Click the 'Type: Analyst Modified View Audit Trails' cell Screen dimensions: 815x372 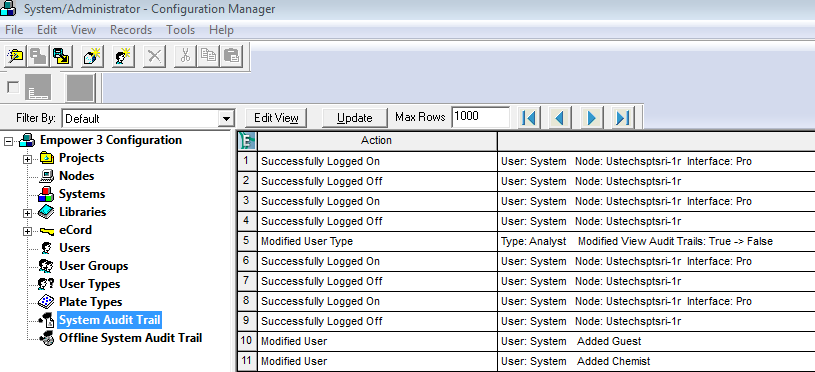pos(656,242)
